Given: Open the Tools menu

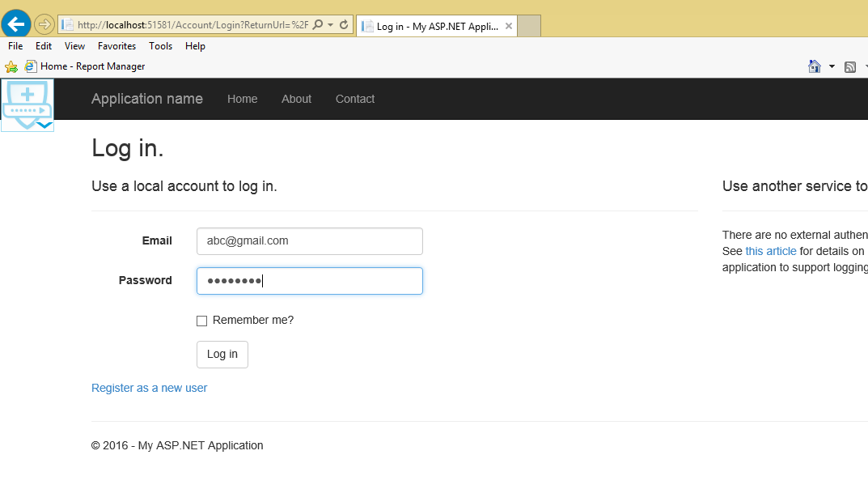Looking at the screenshot, I should coord(160,46).
